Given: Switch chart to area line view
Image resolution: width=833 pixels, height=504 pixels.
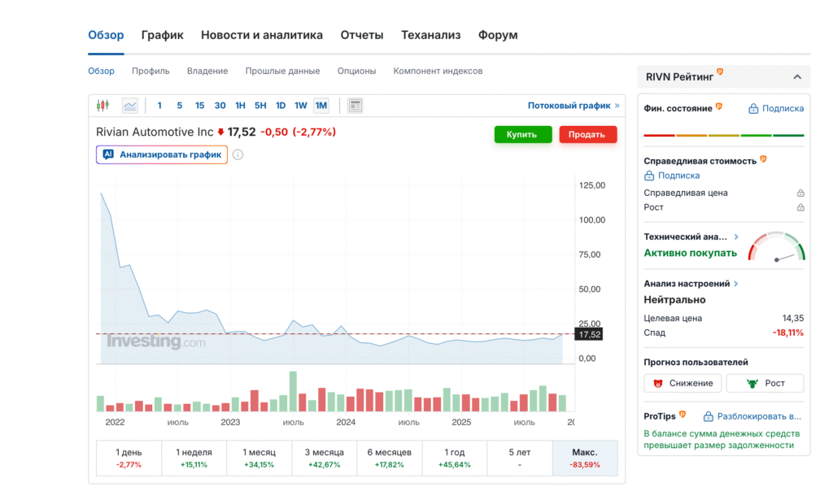Looking at the screenshot, I should [x=129, y=106].
